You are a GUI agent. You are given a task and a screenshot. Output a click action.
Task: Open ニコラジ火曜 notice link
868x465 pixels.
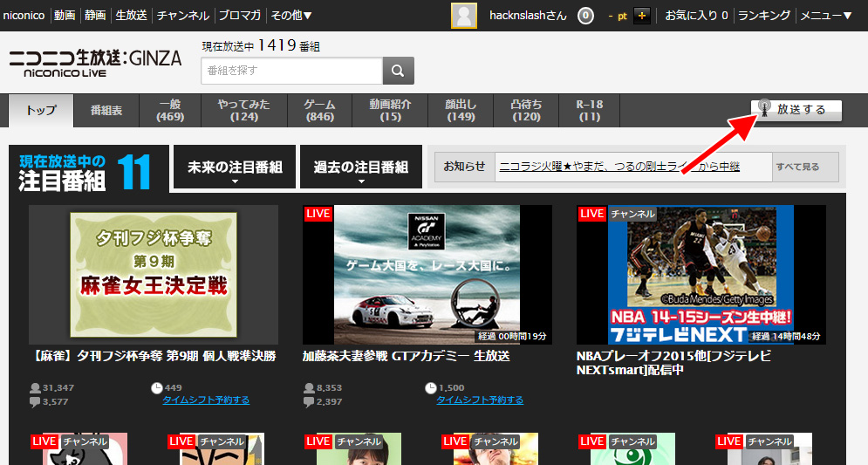pyautogui.click(x=619, y=166)
